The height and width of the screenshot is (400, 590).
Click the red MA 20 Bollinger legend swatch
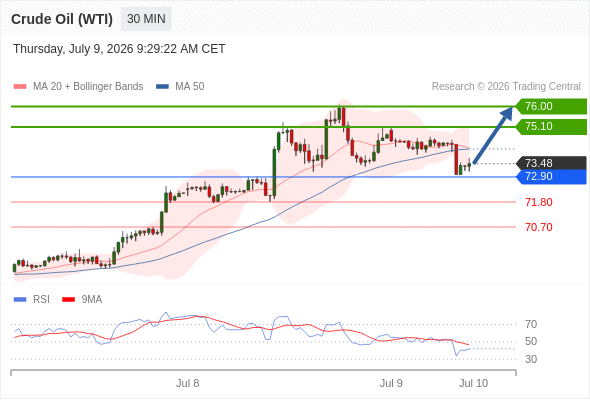click(x=20, y=87)
